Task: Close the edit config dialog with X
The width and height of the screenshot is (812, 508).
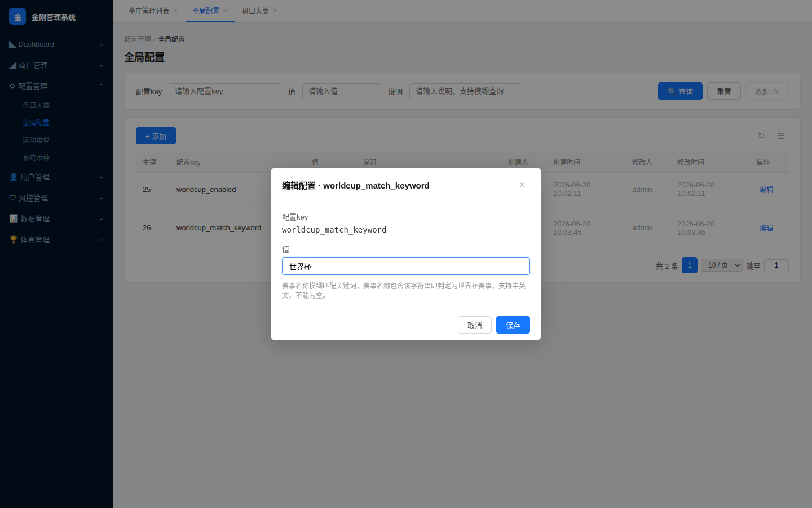Action: pos(522,185)
